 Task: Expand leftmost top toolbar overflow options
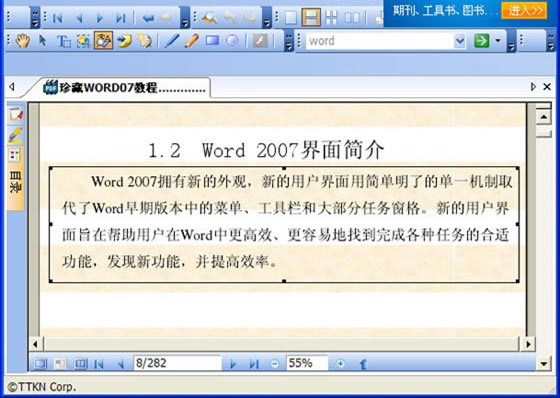coord(35,18)
